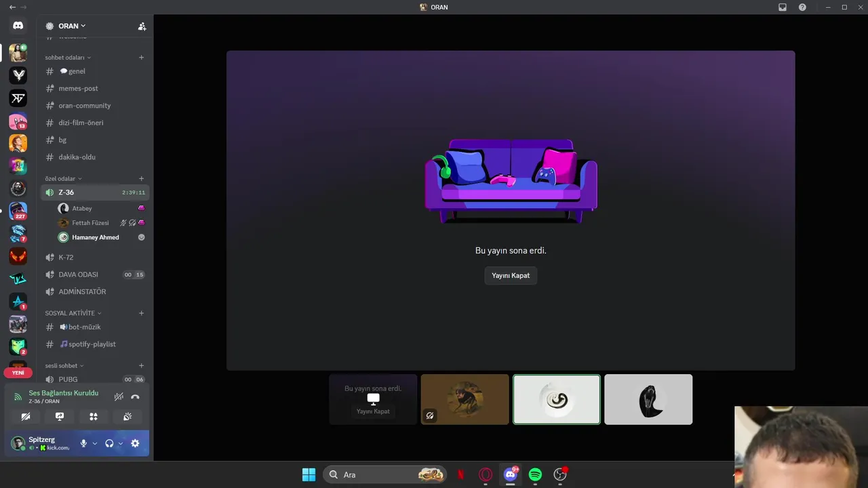
Task: Click user Hamaney Ahmed in voice channel
Action: click(102, 237)
